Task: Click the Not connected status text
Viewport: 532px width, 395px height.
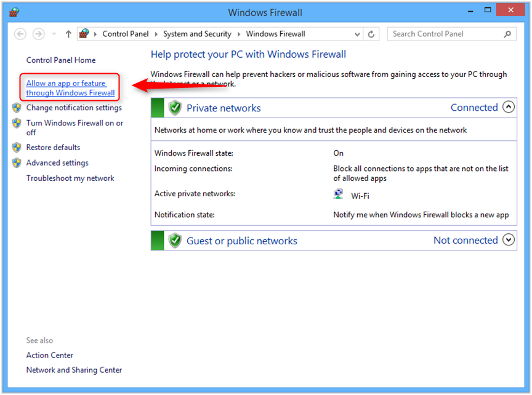Action: click(465, 241)
